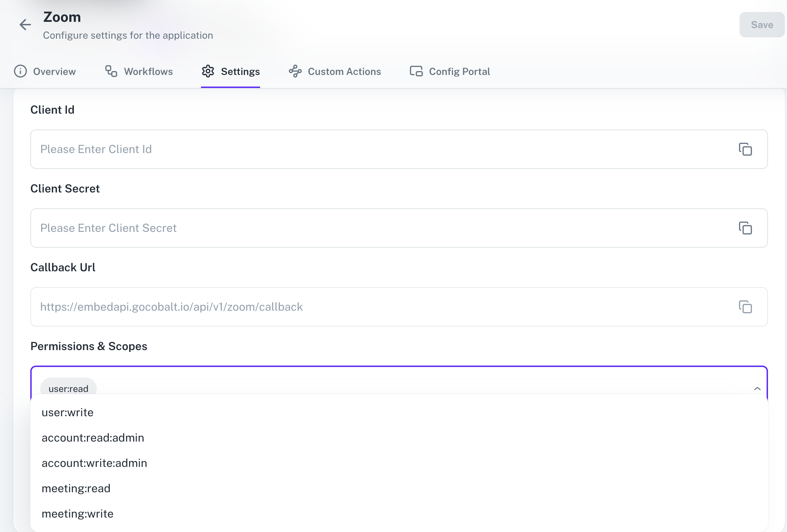Select the account:read:admin scope
This screenshot has width=787, height=532.
point(93,437)
